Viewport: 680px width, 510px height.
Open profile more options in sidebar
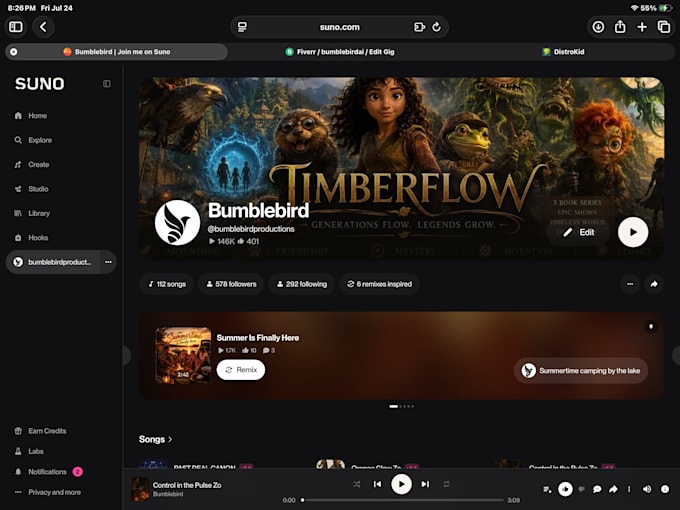point(108,262)
